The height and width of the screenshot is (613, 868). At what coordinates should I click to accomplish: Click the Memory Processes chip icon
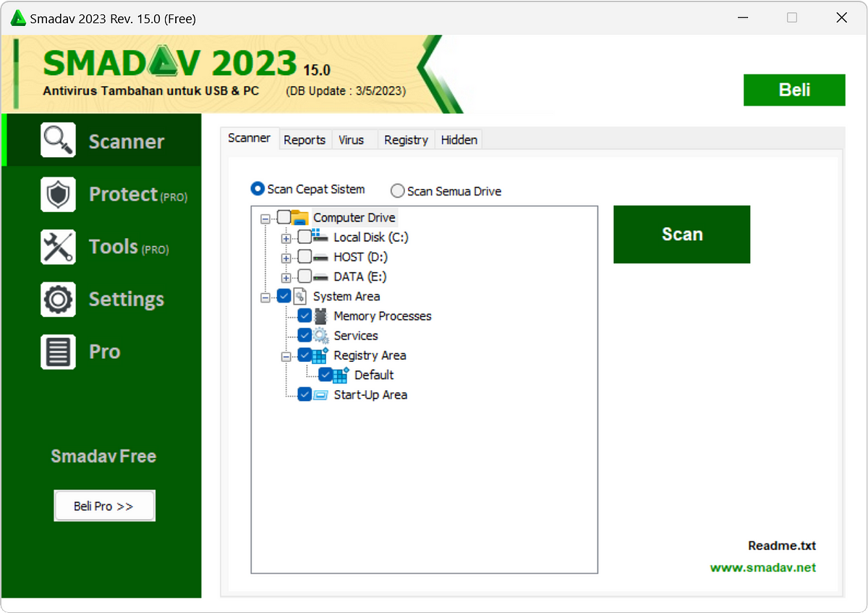tap(320, 316)
